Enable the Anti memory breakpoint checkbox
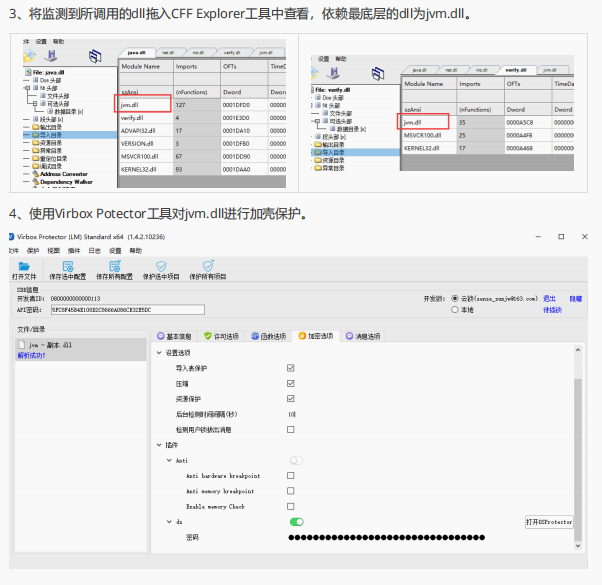Screen dimensions: 602x585 (291, 491)
